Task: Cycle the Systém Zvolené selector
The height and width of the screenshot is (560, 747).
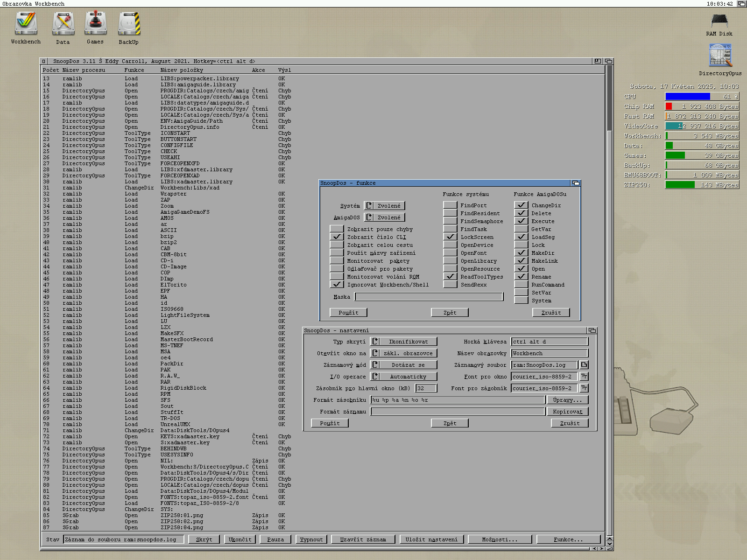Action: pyautogui.click(x=384, y=206)
